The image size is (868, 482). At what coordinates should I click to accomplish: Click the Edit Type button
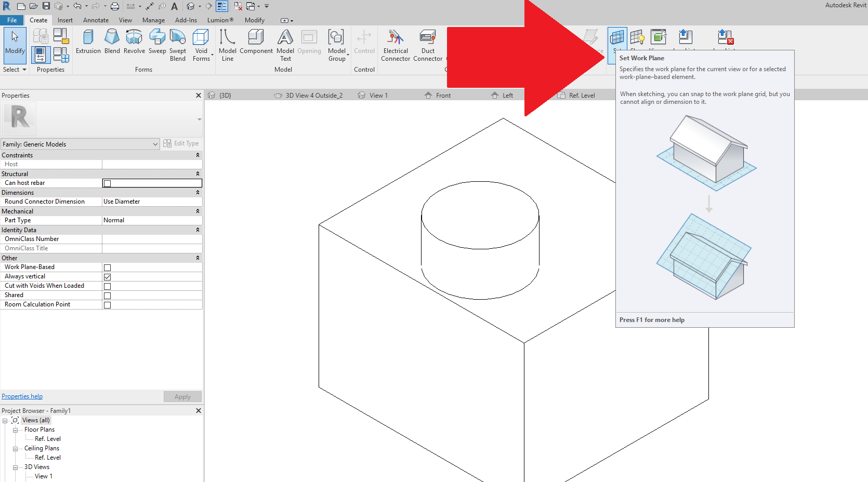(181, 143)
